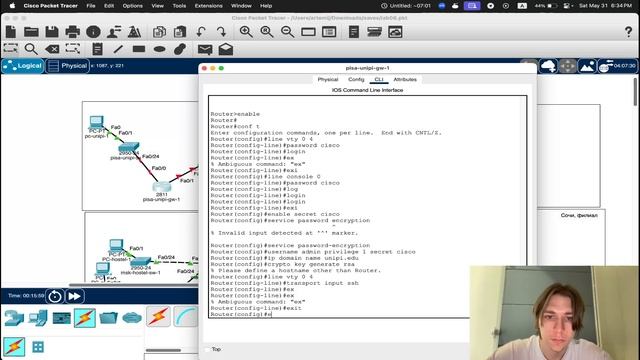
Task: Redo the last action
Action: pyautogui.click(x=221, y=32)
